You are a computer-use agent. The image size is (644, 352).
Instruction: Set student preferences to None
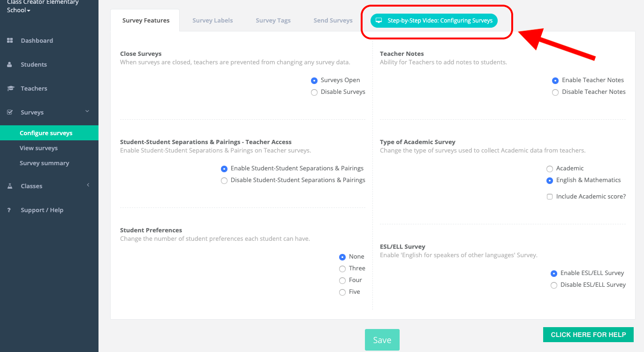(342, 257)
